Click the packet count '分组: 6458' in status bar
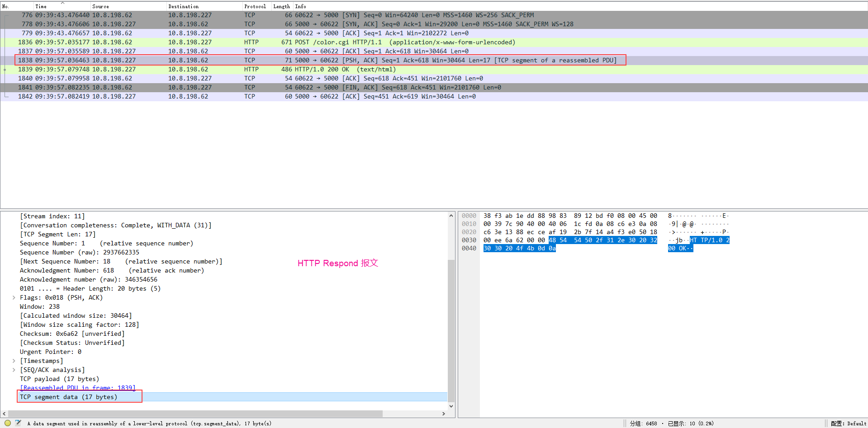Viewport: 868px width, 428px height. (644, 423)
